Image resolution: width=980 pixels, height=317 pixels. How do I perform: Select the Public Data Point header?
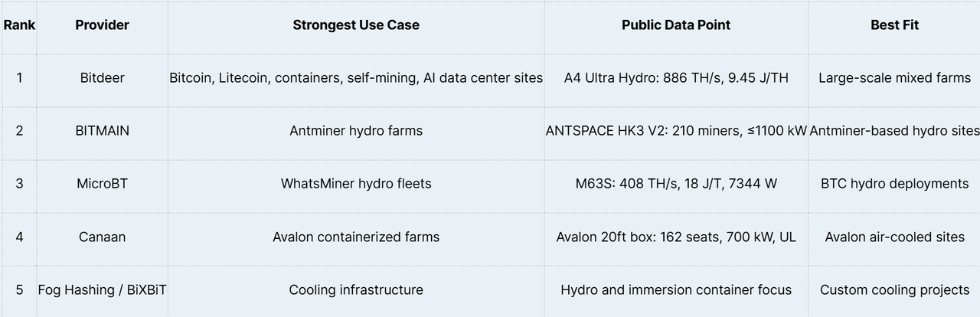pyautogui.click(x=676, y=25)
